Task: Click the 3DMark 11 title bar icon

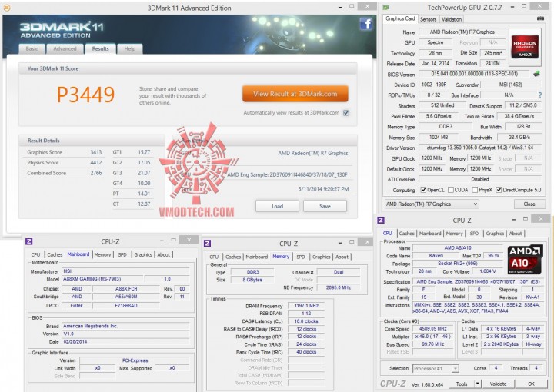Action: tap(7, 8)
